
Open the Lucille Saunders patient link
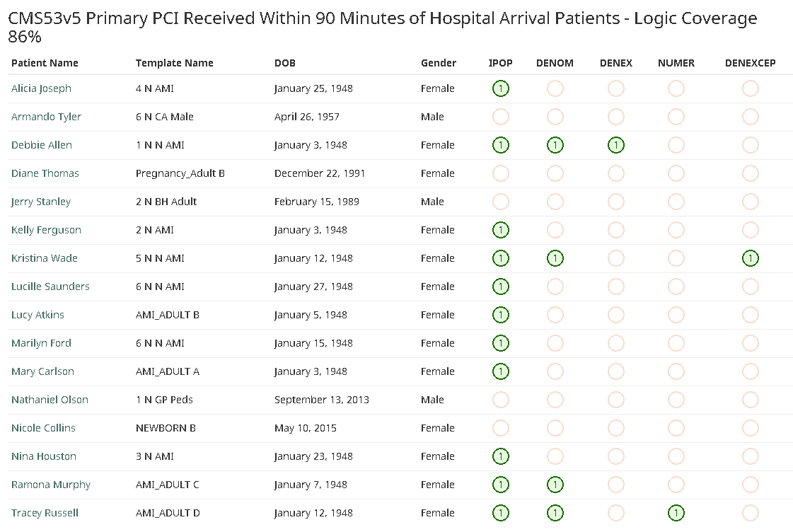click(x=50, y=287)
